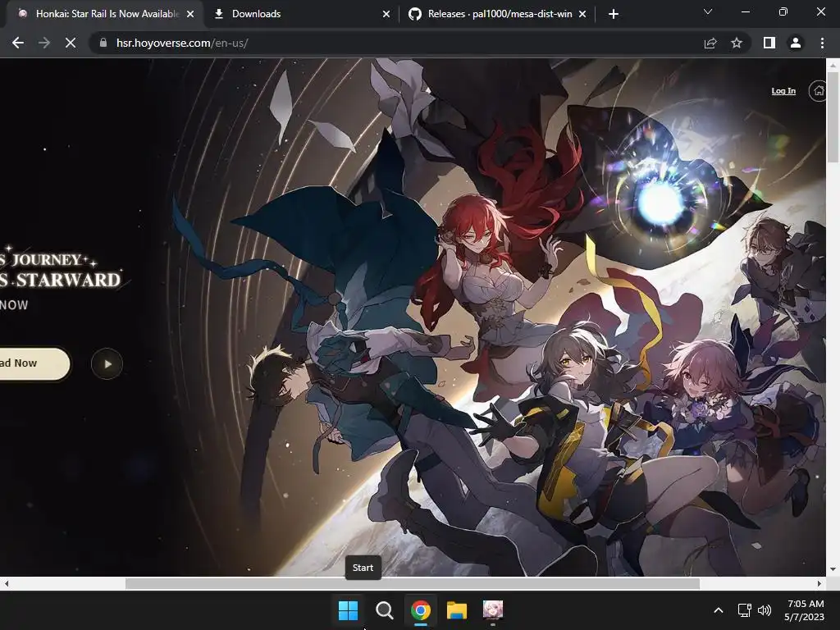Click the Log In link
Viewport: 840px width, 630px height.
783,91
